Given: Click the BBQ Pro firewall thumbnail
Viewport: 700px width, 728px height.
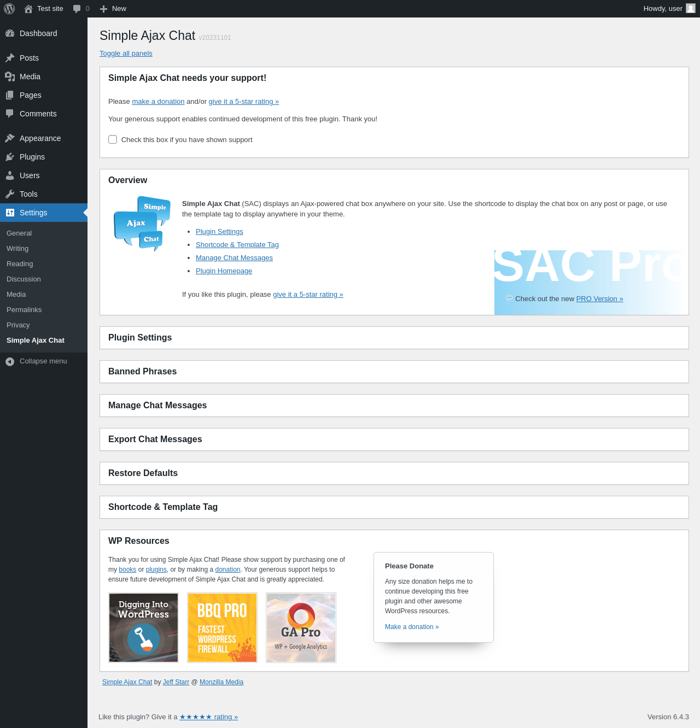Looking at the screenshot, I should [222, 627].
